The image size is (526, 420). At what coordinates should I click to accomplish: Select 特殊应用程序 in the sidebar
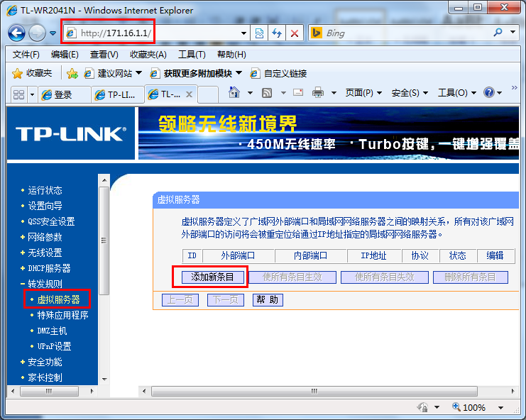pyautogui.click(x=62, y=315)
